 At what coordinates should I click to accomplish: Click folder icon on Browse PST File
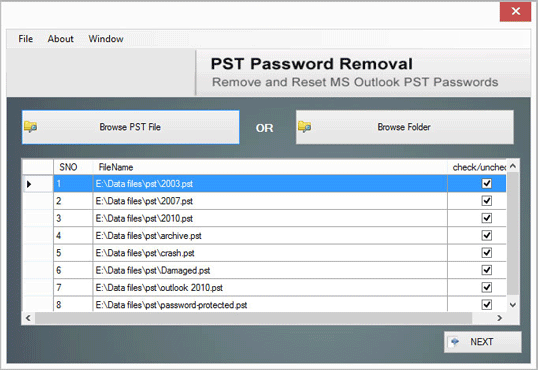(31, 127)
